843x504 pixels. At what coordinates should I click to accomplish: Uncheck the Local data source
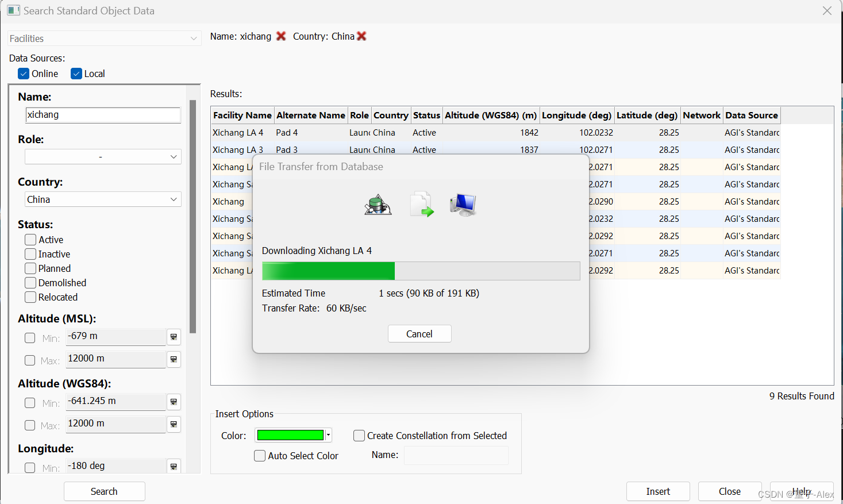click(76, 74)
